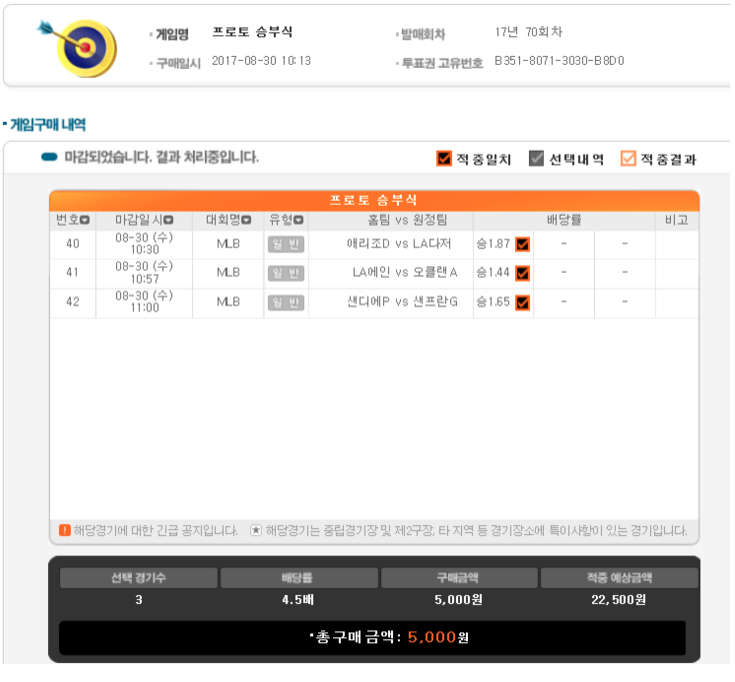The height and width of the screenshot is (682, 735).
Task: Open the 유형 column filter dropdown
Action: point(299,220)
